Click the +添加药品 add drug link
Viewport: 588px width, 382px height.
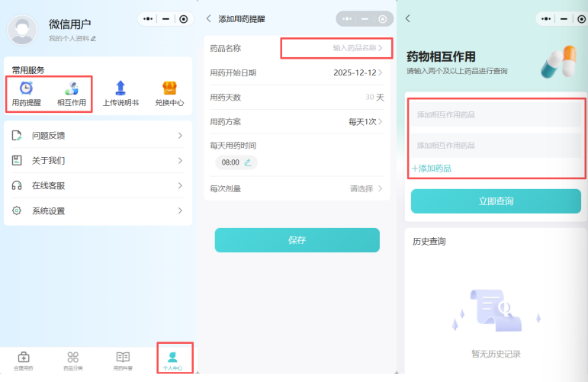pyautogui.click(x=431, y=169)
